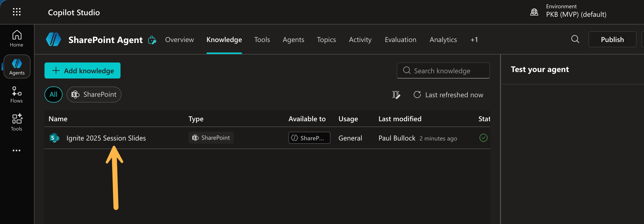Open the Tools tab in the agent header
The height and width of the screenshot is (224, 644).
pyautogui.click(x=262, y=39)
